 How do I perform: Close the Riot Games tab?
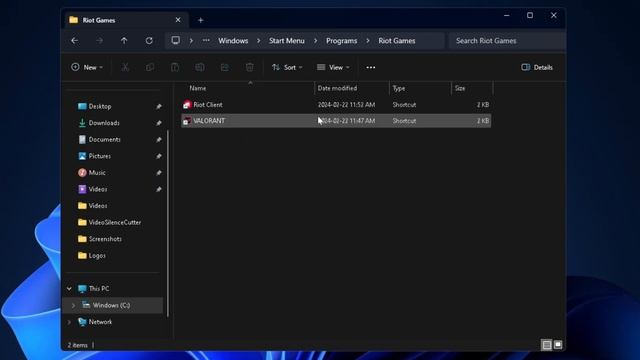[178, 20]
